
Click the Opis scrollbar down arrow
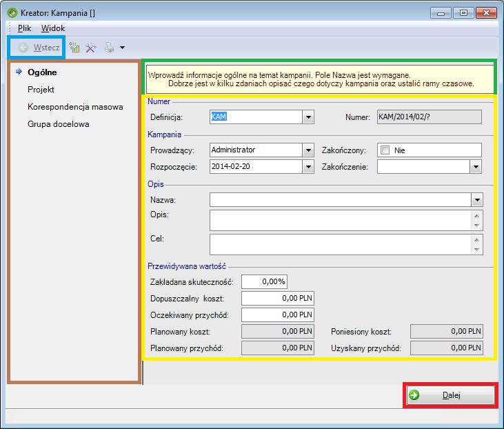(x=476, y=226)
